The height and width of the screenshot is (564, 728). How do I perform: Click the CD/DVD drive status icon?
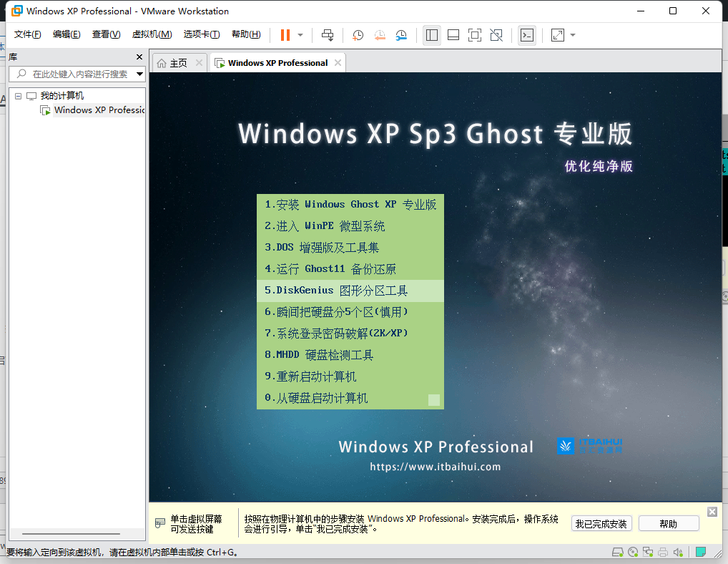pos(633,552)
